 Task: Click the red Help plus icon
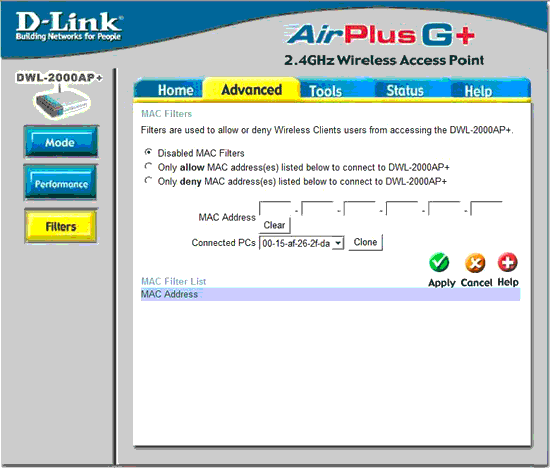(508, 262)
